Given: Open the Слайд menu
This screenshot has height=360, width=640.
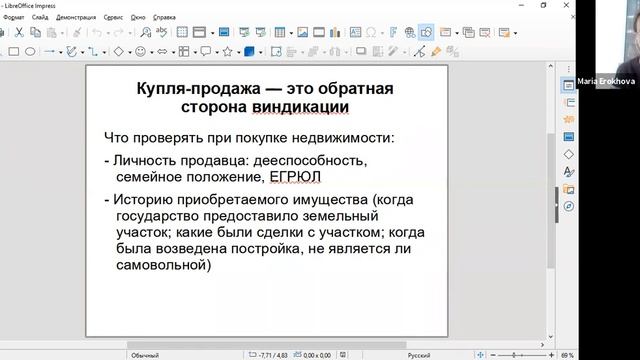Looking at the screenshot, I should [40, 18].
